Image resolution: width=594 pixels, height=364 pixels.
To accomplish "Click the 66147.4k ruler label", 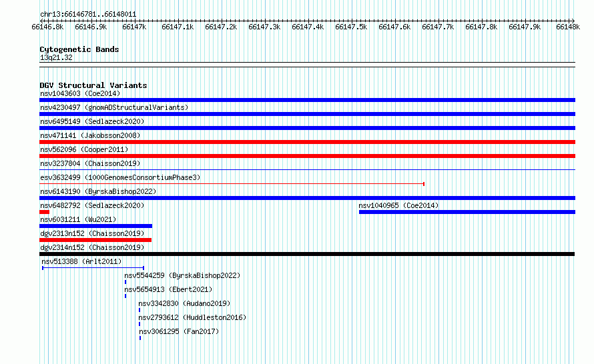I will point(308,27).
